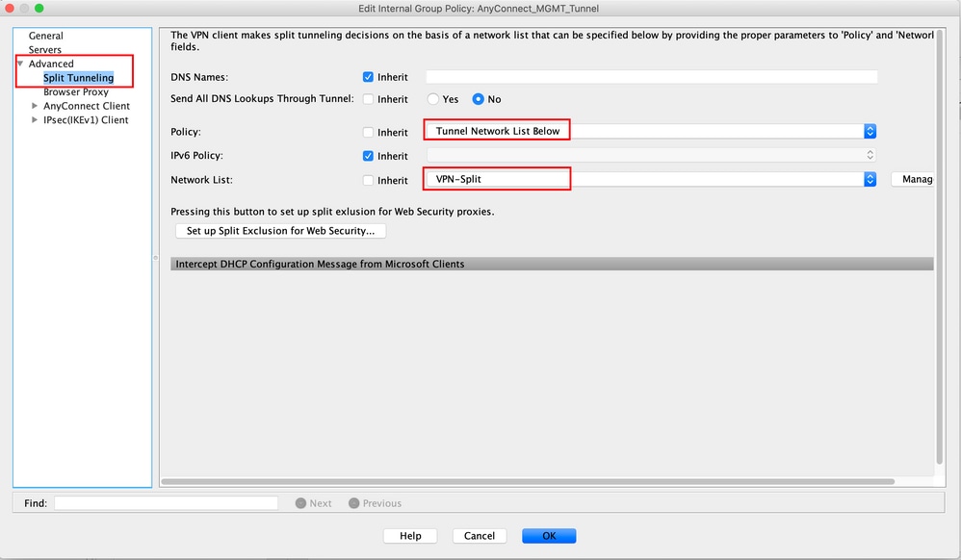Click the Find text field
The height and width of the screenshot is (560, 961).
tap(166, 503)
